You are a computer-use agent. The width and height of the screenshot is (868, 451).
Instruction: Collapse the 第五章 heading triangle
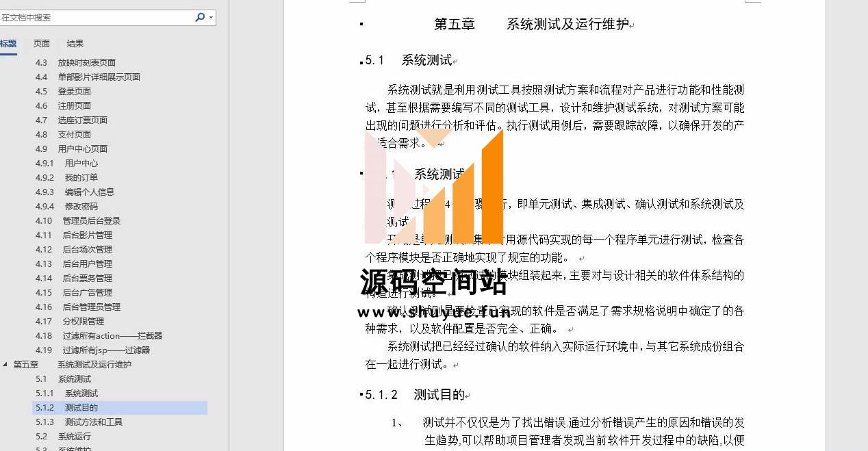click(5, 365)
